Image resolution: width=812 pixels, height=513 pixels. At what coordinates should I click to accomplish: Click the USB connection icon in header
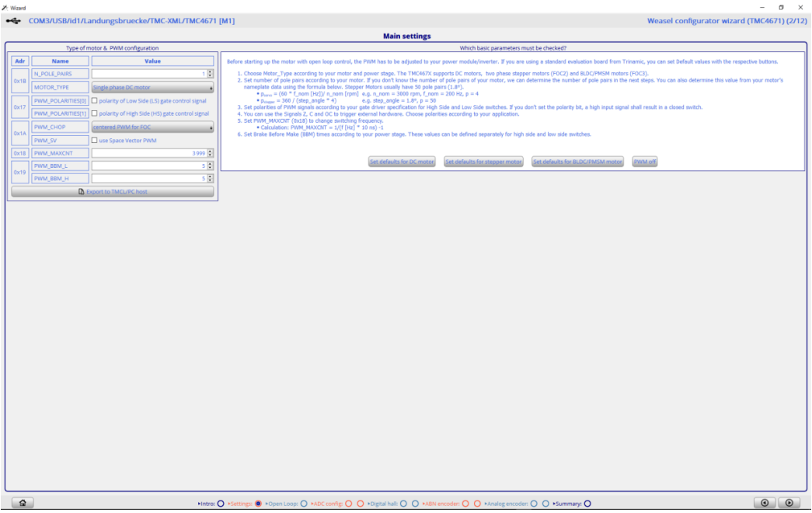[x=13, y=21]
